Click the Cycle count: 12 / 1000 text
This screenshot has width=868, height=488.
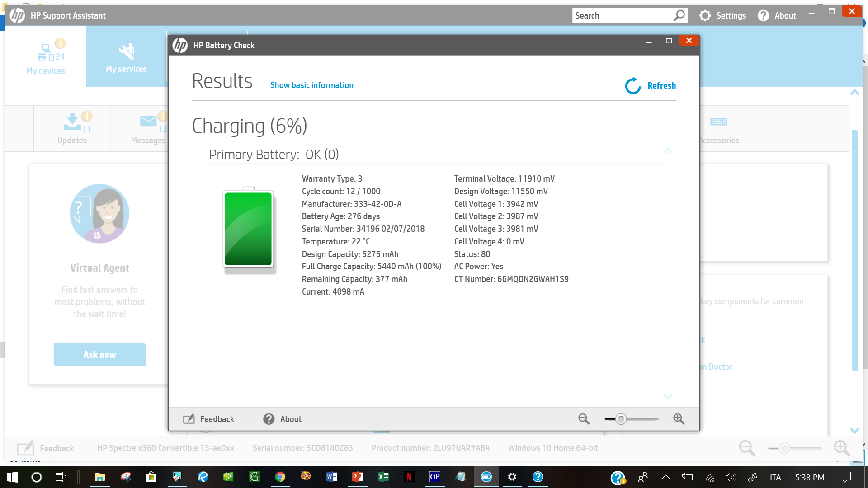(341, 192)
